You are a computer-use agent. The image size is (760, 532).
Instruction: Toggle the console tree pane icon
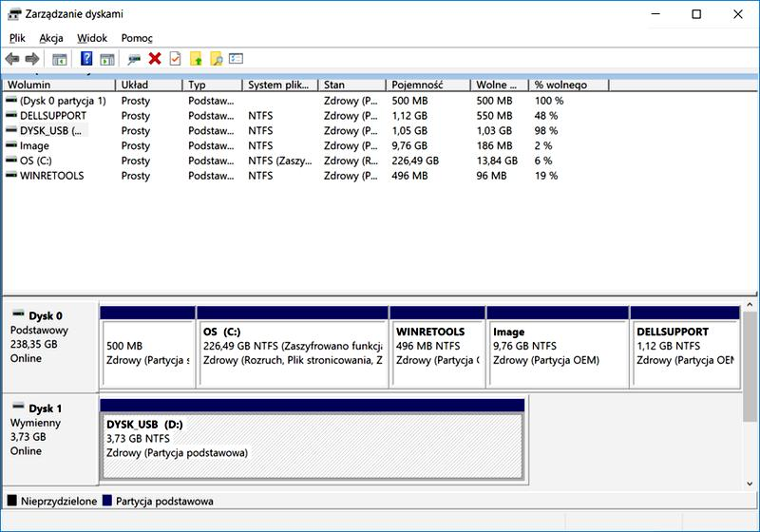coord(60,59)
